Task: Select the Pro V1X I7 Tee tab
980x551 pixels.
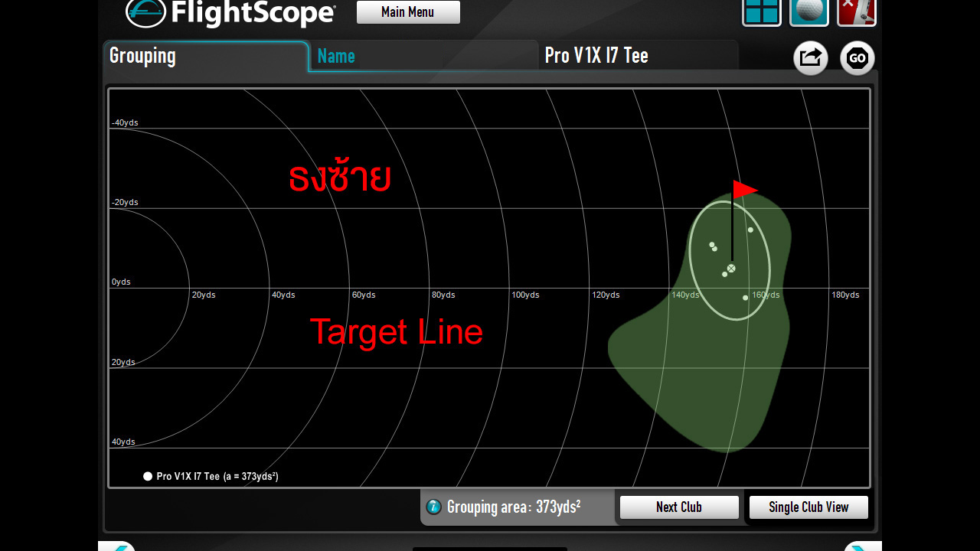Action: (639, 56)
